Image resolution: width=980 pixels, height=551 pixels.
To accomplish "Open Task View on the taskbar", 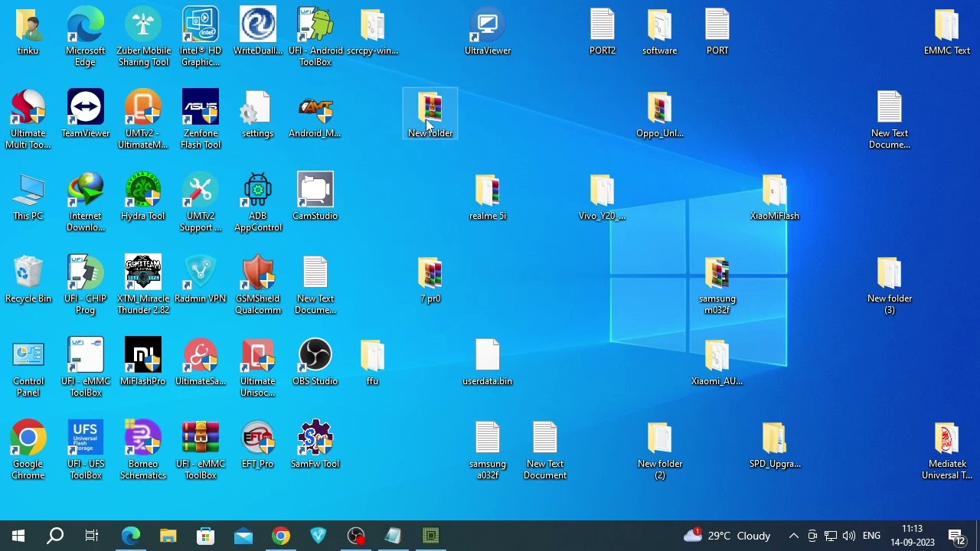I will coord(92,536).
